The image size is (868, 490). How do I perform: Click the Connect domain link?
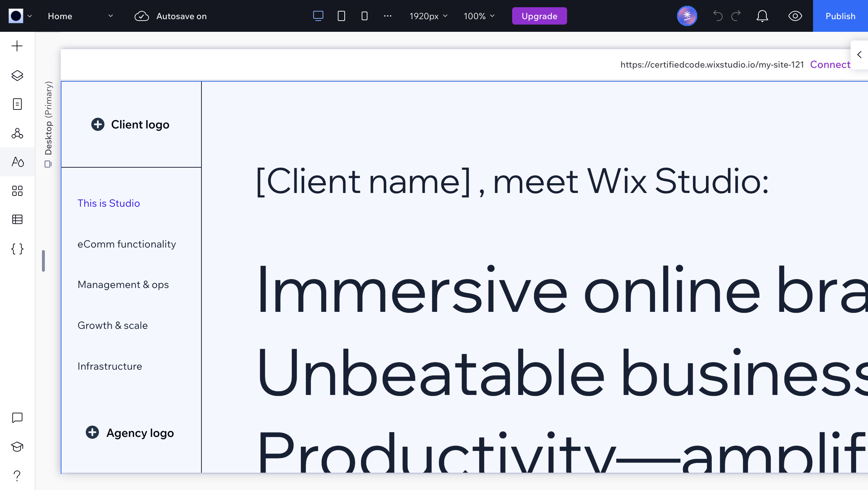(830, 64)
